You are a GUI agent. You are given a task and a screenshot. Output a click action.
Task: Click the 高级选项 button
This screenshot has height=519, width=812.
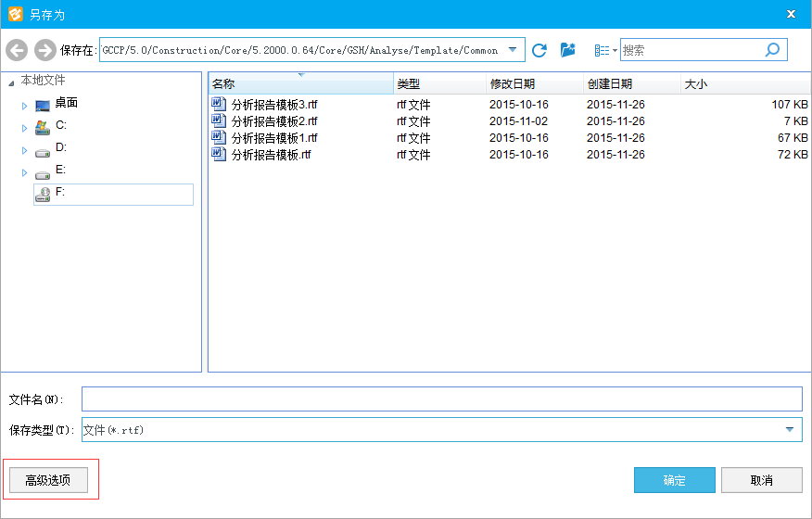48,480
